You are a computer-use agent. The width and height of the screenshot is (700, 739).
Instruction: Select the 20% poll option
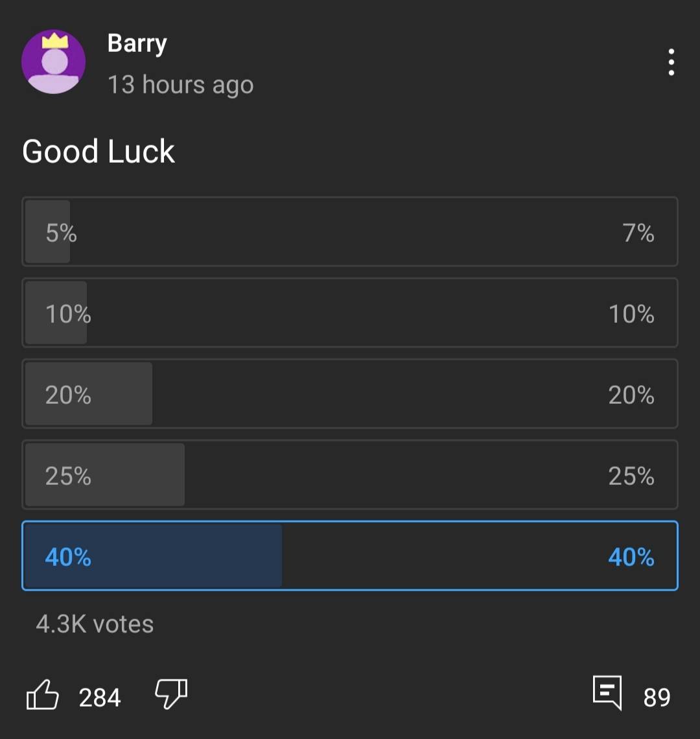350,393
